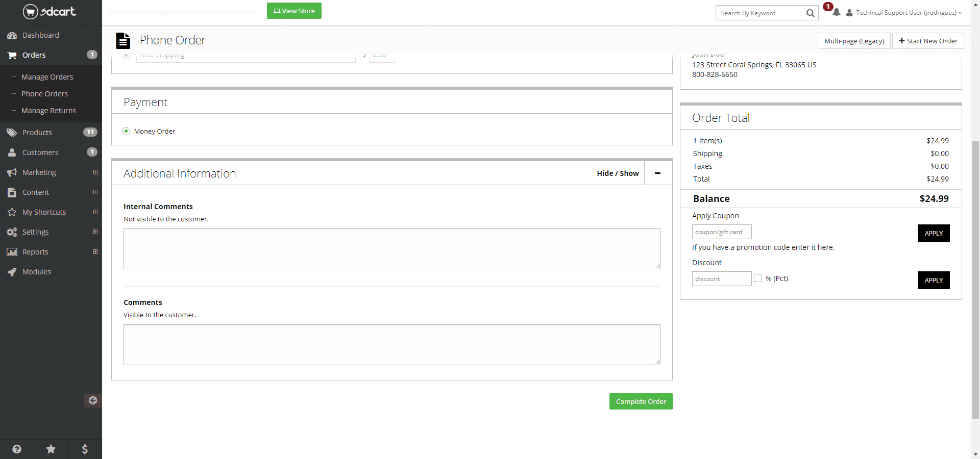Select the Free Shipping radio button
The width and height of the screenshot is (980, 459).
[x=126, y=55]
